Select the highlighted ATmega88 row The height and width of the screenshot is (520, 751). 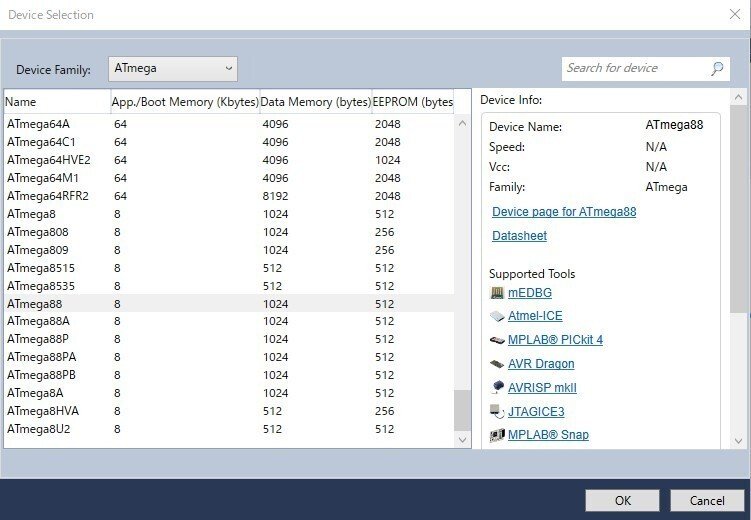[229, 304]
